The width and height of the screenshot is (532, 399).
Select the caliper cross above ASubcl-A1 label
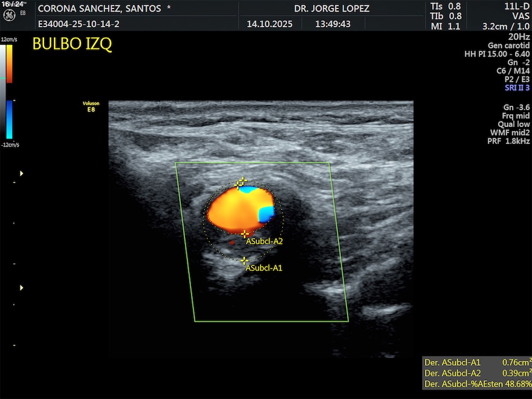click(x=244, y=261)
